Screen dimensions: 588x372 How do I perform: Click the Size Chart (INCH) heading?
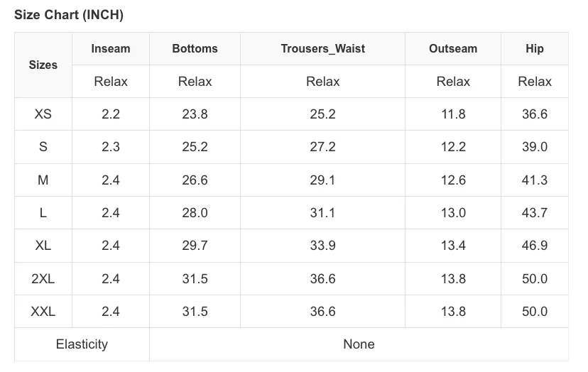69,15
